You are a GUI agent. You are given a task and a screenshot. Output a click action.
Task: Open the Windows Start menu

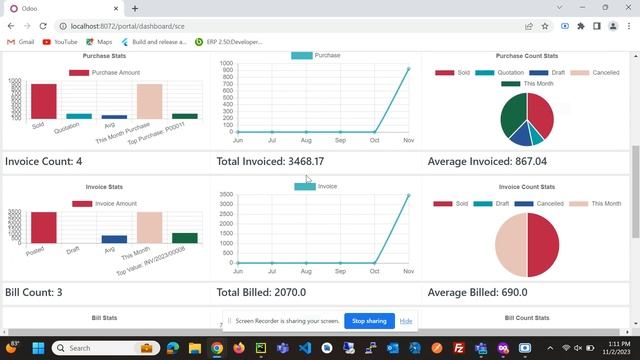pos(38,348)
